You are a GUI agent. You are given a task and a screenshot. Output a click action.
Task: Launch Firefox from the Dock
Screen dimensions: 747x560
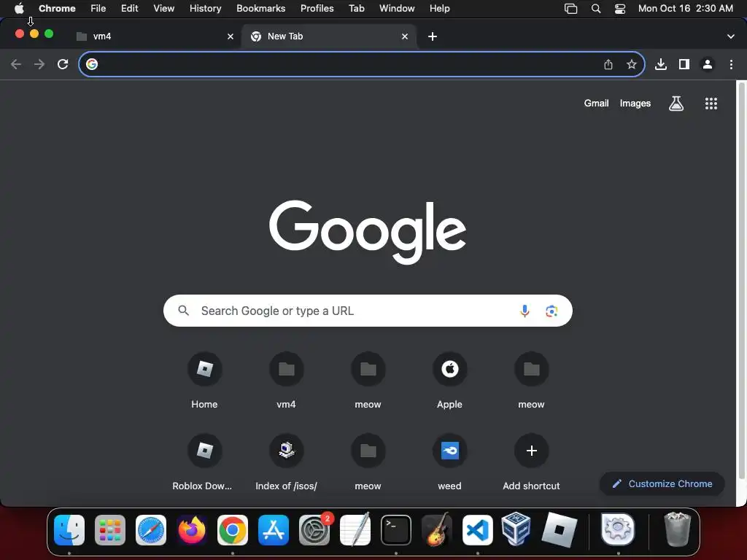click(192, 530)
